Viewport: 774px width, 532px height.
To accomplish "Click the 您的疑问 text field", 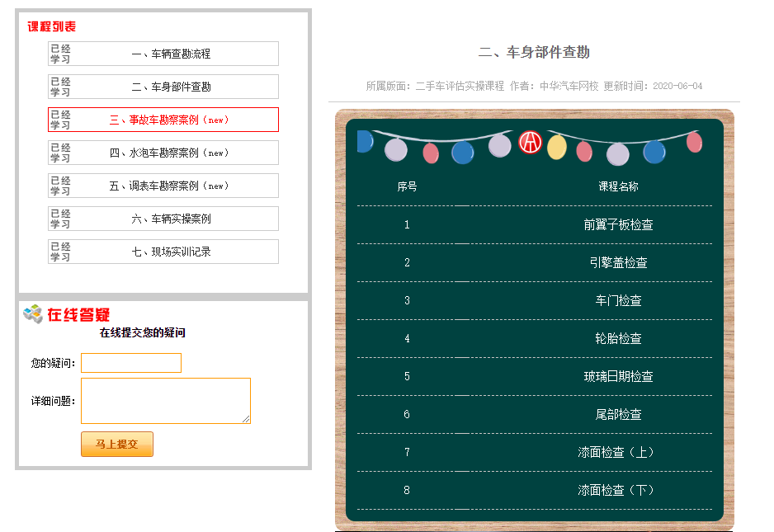I will coord(131,363).
